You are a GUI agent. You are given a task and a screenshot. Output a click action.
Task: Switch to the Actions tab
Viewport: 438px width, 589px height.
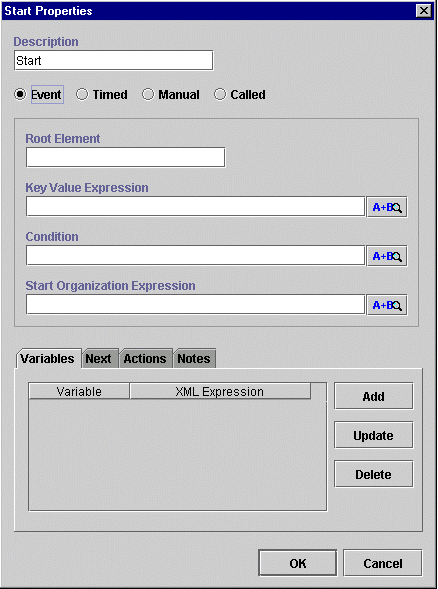tap(145, 359)
